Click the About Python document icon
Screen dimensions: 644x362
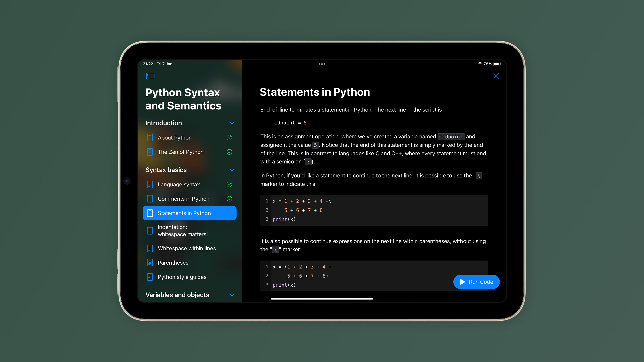[x=150, y=138]
